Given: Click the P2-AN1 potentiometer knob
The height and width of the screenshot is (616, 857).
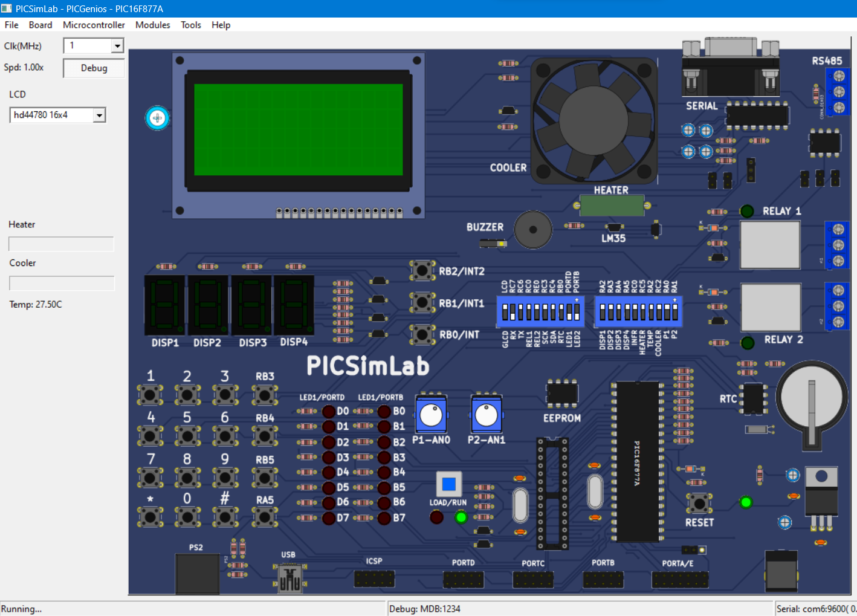Looking at the screenshot, I should [x=487, y=415].
